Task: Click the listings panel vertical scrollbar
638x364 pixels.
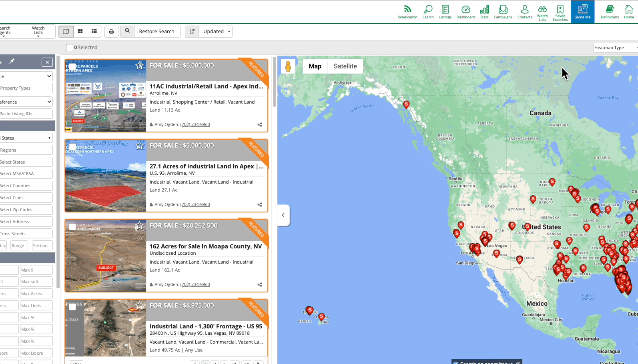Action: pos(274,82)
